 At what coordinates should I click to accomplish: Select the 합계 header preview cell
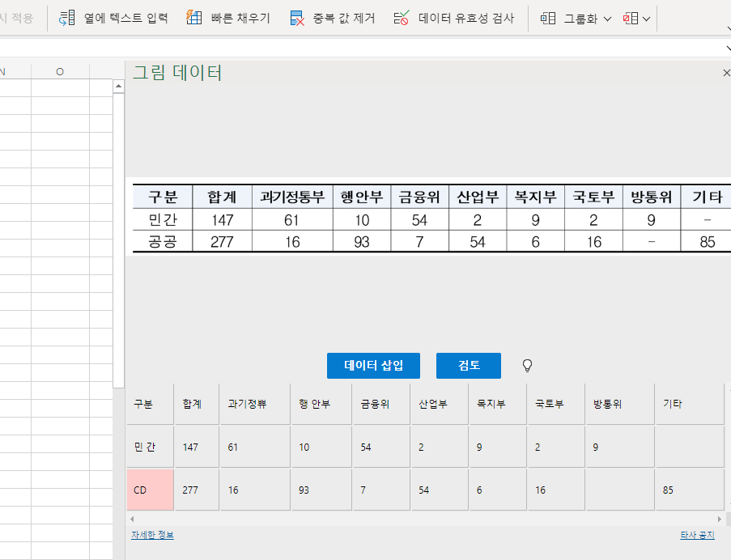click(x=198, y=404)
